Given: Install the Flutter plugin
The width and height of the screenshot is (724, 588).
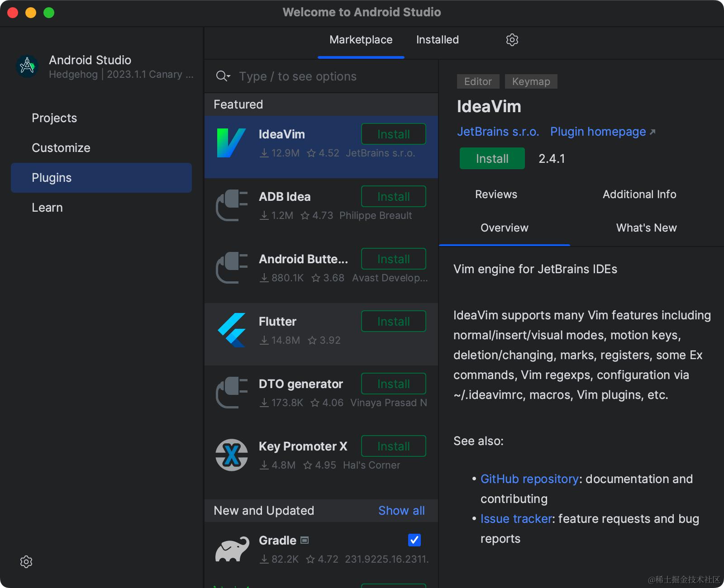Looking at the screenshot, I should coord(393,322).
